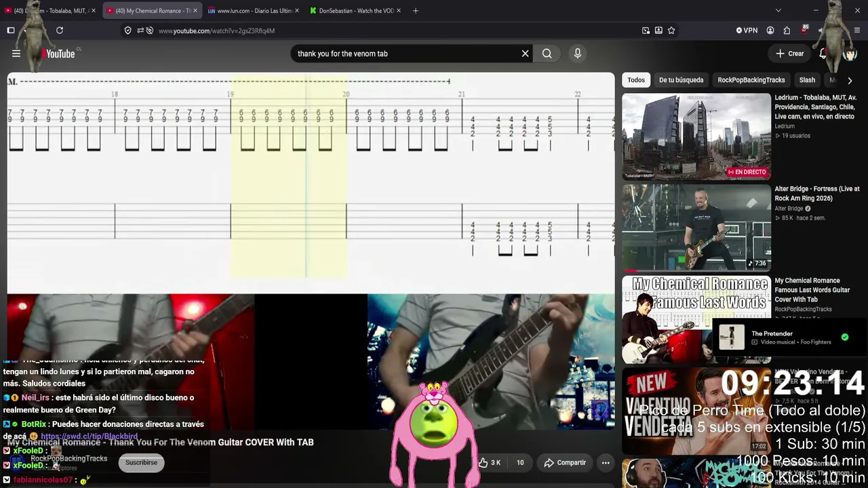Open the Alter Bridge Fortress video thumbnail
Image resolution: width=868 pixels, height=488 pixels.
pos(696,228)
